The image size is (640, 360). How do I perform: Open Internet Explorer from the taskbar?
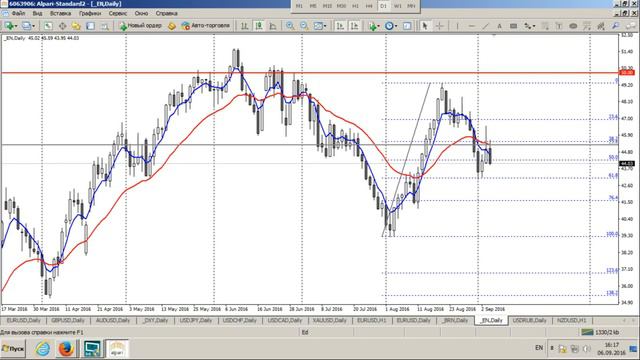click(x=42, y=349)
